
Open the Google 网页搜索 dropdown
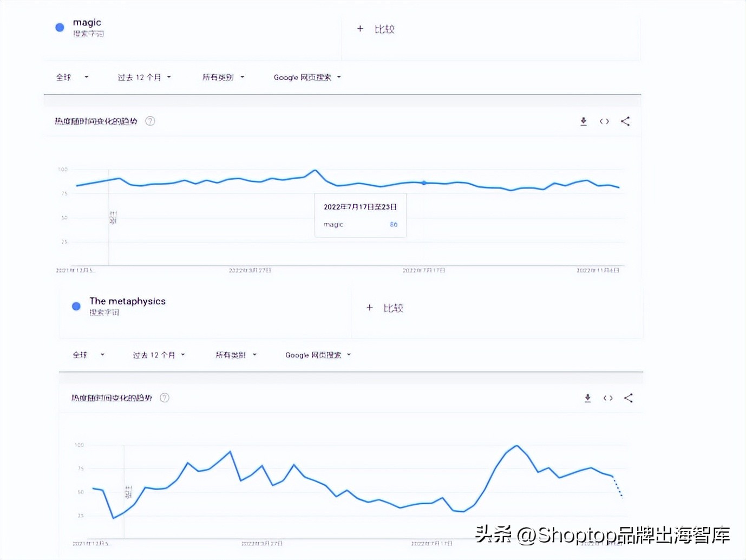tap(306, 77)
